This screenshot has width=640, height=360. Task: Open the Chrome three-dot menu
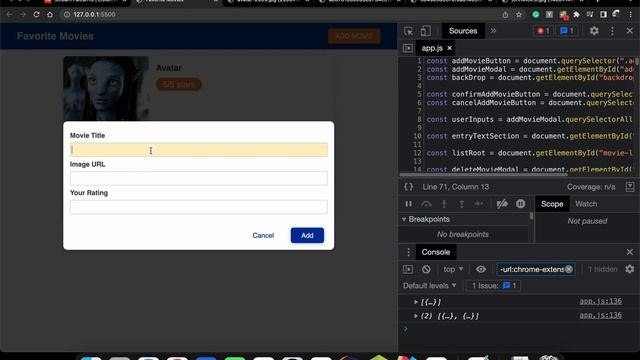pos(631,15)
